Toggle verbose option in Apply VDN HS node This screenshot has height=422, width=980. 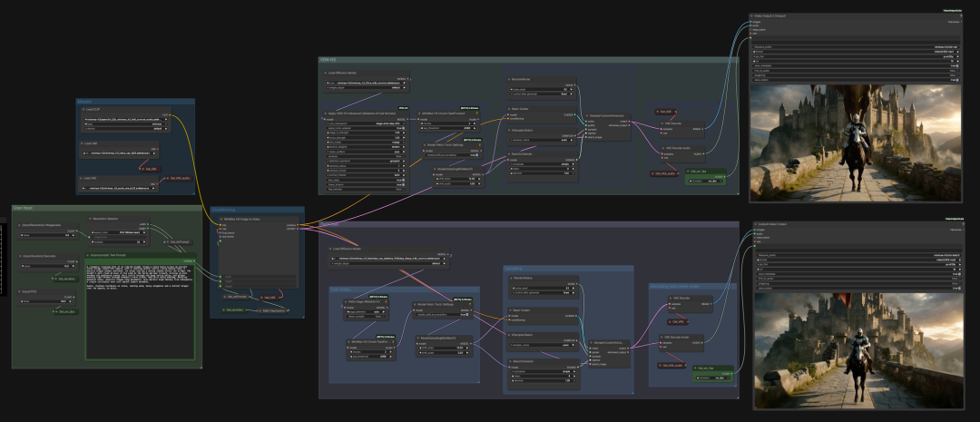(366, 156)
